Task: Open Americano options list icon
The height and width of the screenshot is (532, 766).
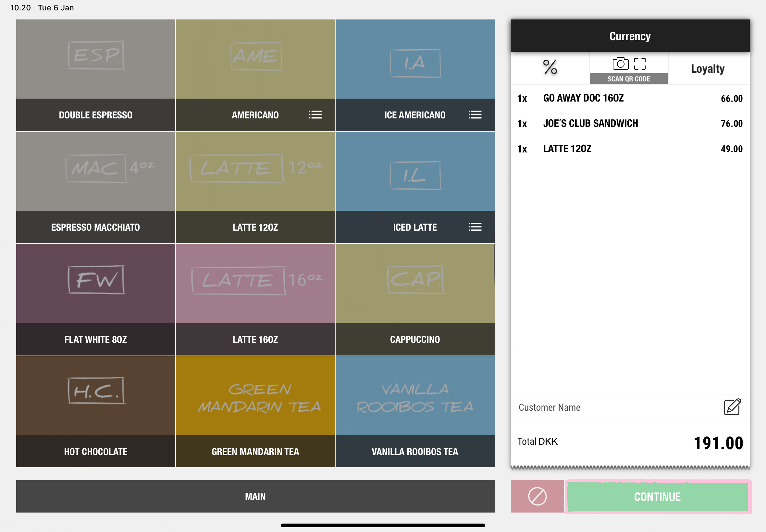Action: click(x=315, y=115)
